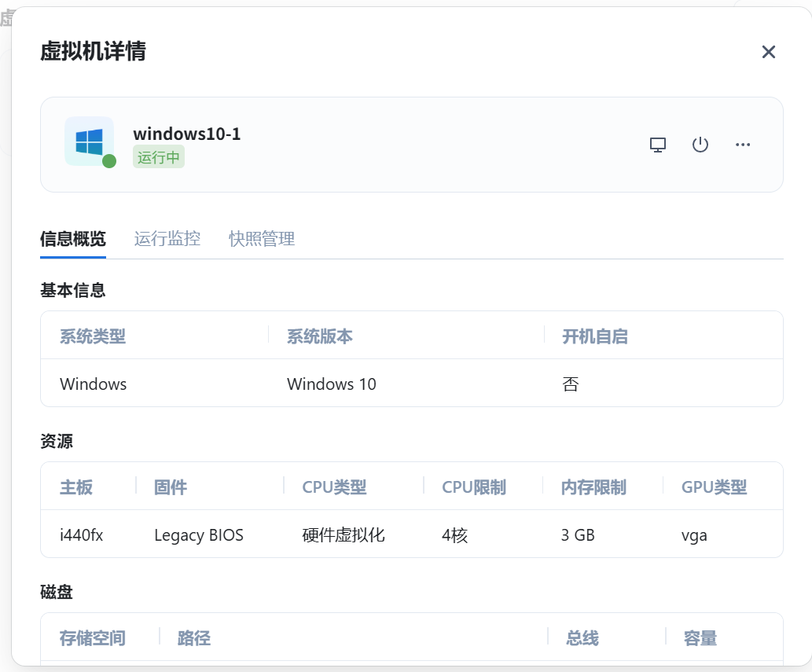812x672 pixels.
Task: Click the i440fx motherboard value
Action: coord(82,535)
